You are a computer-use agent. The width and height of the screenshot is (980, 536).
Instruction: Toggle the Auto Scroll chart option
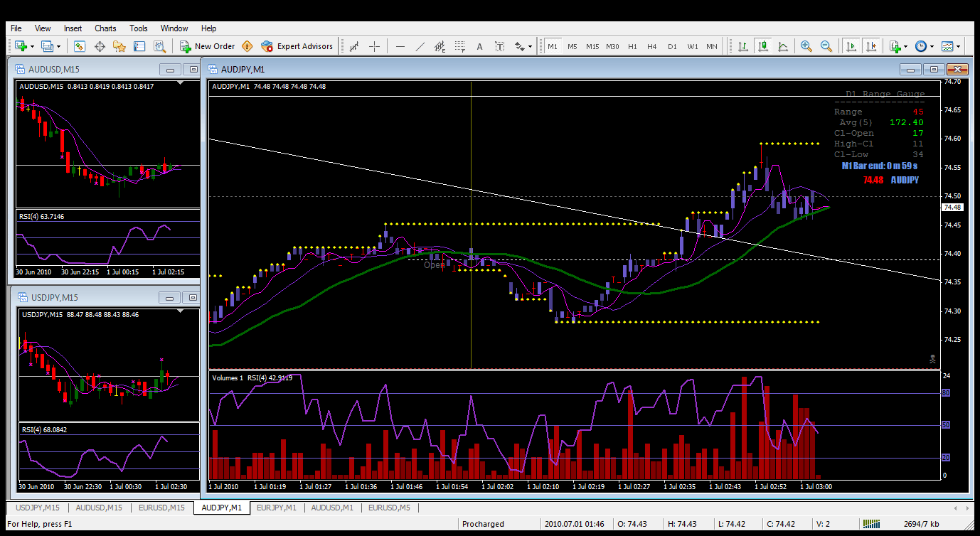tap(851, 46)
